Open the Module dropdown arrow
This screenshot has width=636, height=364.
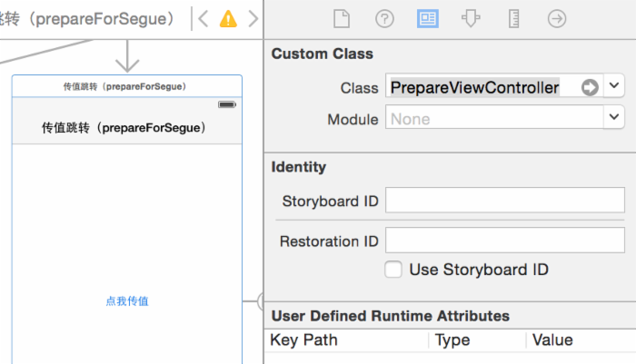click(x=614, y=118)
